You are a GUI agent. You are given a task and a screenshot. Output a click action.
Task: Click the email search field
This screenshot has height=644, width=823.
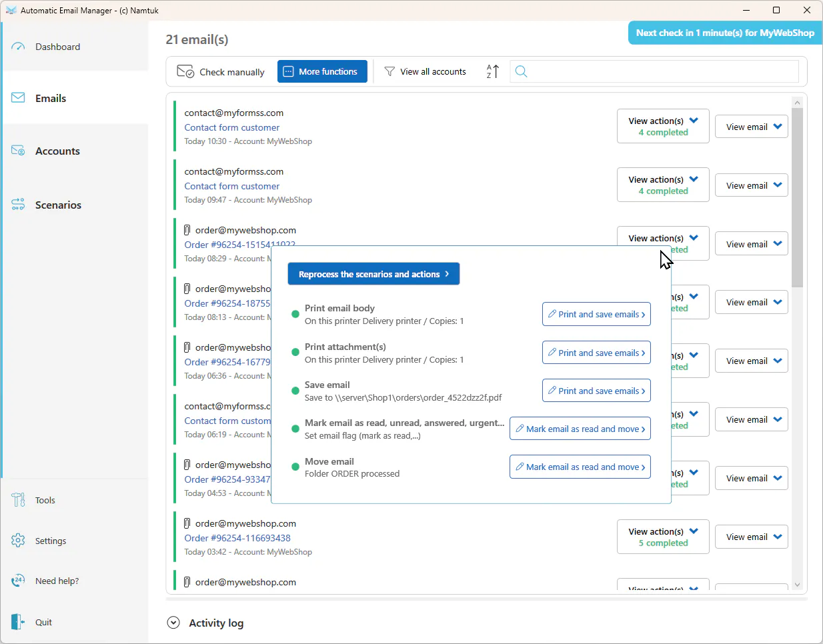point(654,71)
